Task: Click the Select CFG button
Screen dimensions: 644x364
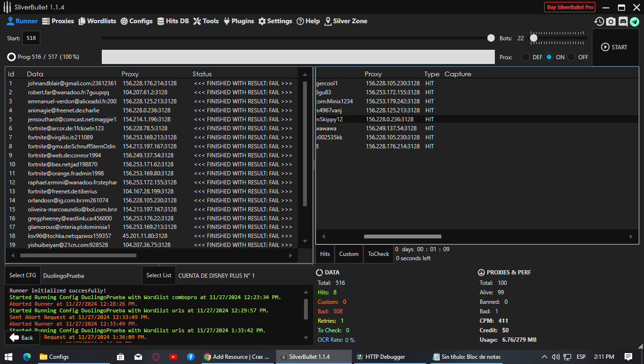Action: pos(23,275)
